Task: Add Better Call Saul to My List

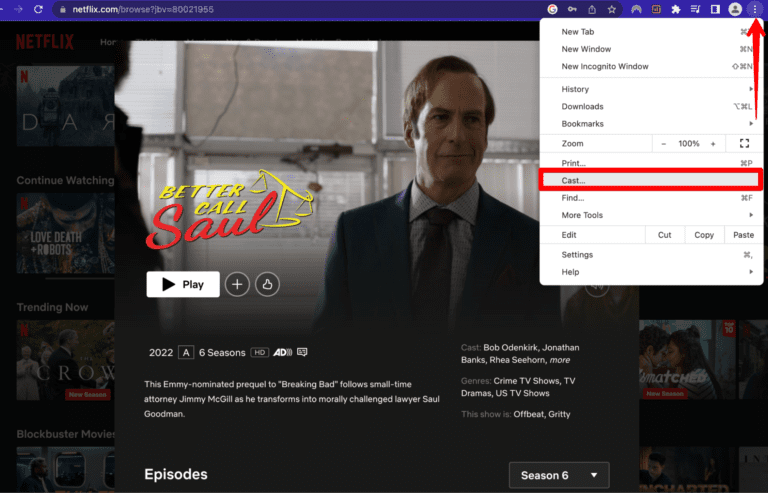Action: click(237, 284)
